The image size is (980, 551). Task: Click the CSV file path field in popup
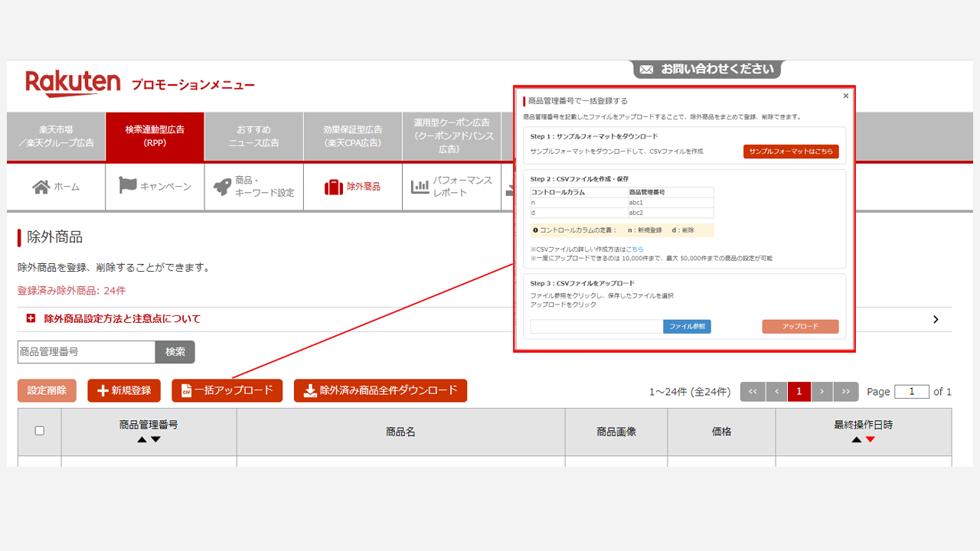(x=596, y=327)
